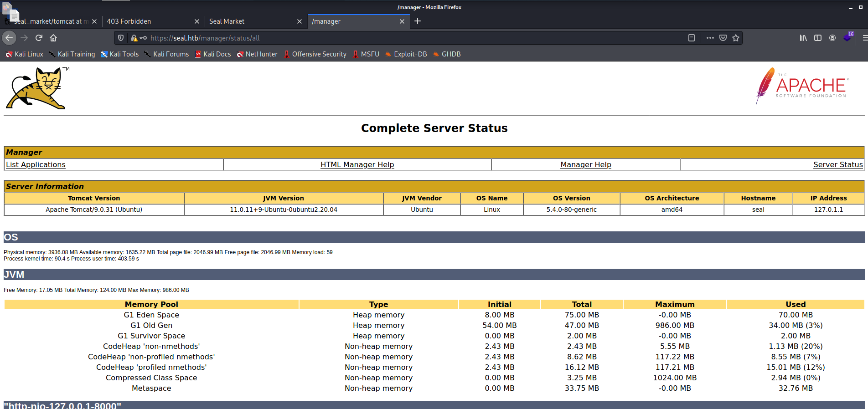This screenshot has height=409, width=868.
Task: Click the browser Back arrow button
Action: pos(9,38)
